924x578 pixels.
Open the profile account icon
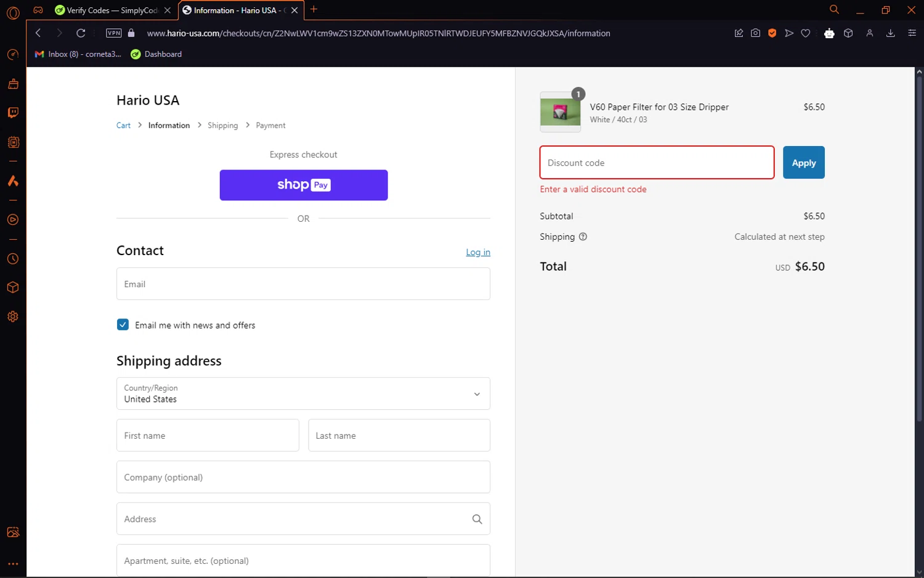coord(870,33)
